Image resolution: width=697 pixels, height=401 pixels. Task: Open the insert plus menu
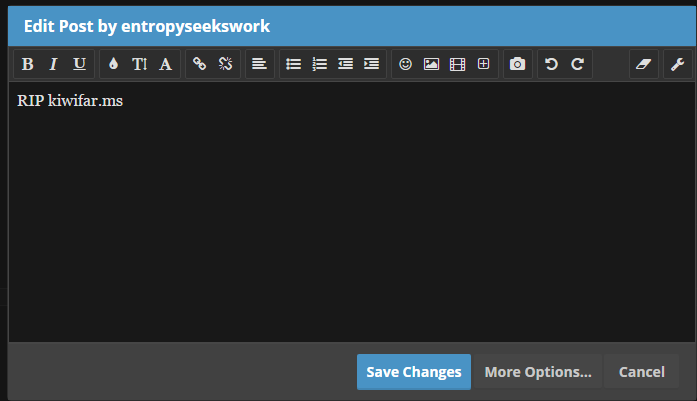(484, 64)
